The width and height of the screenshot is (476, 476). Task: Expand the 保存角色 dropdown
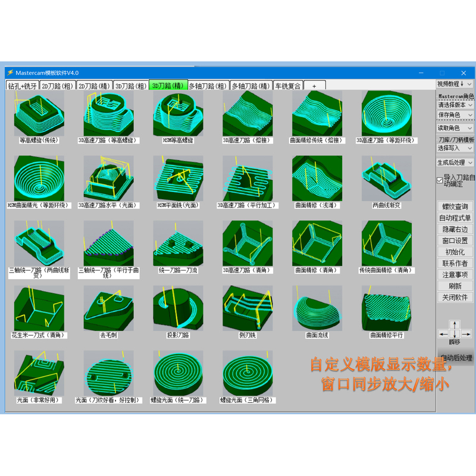point(455,115)
